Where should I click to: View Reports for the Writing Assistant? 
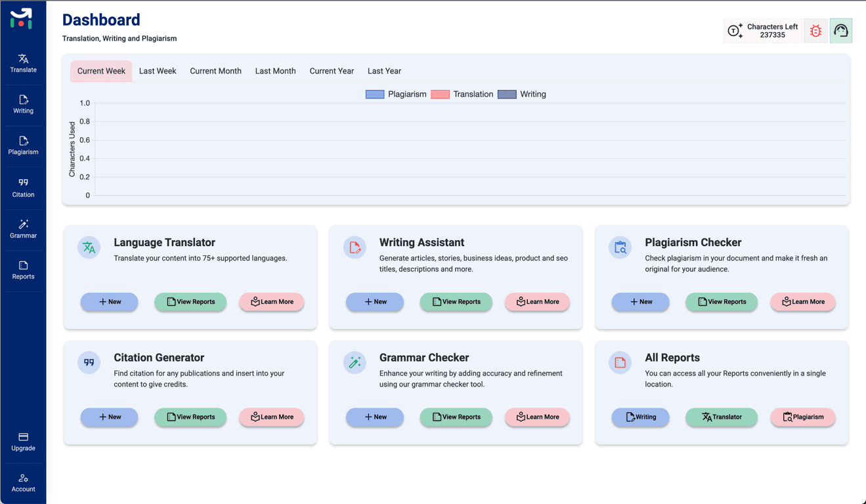click(x=456, y=302)
